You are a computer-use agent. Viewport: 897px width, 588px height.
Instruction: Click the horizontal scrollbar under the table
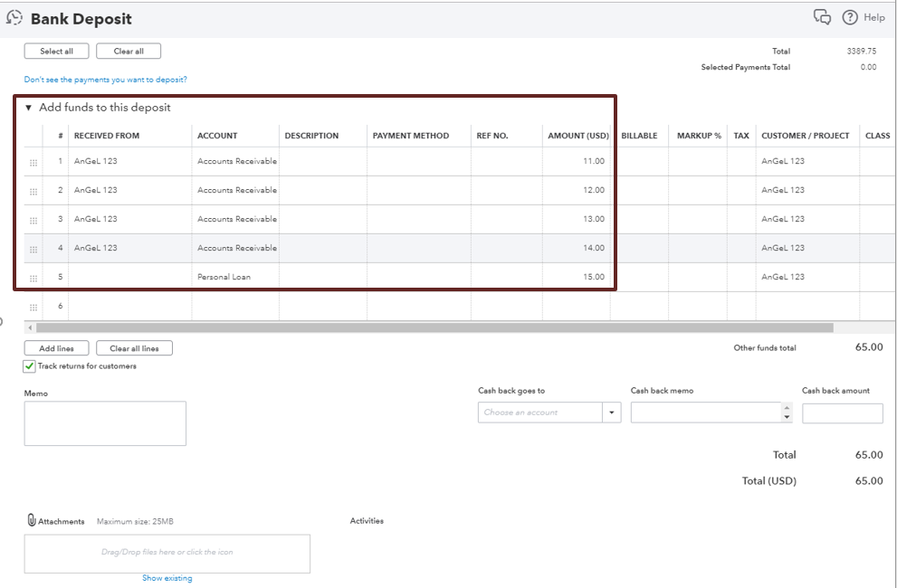434,327
